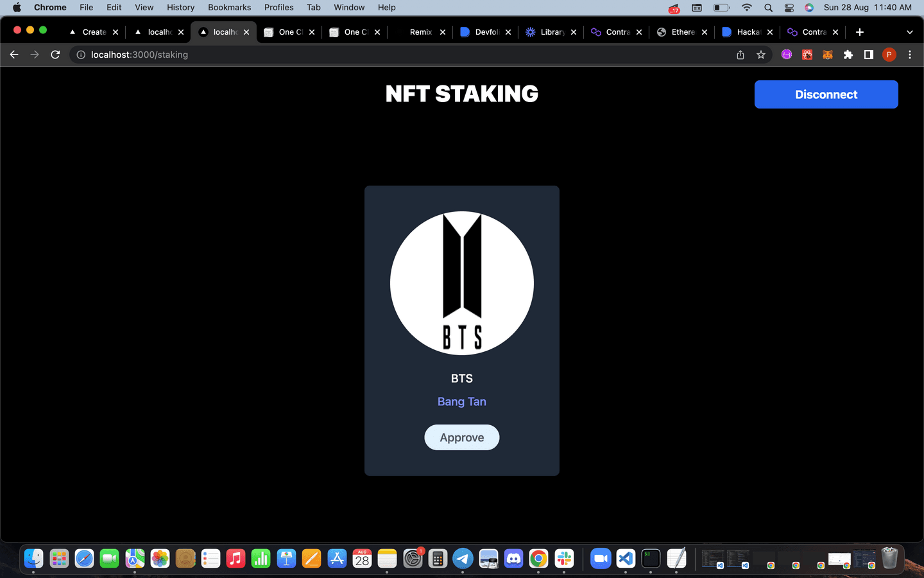
Task: Click the BTS logo NFT image
Action: pos(462,283)
